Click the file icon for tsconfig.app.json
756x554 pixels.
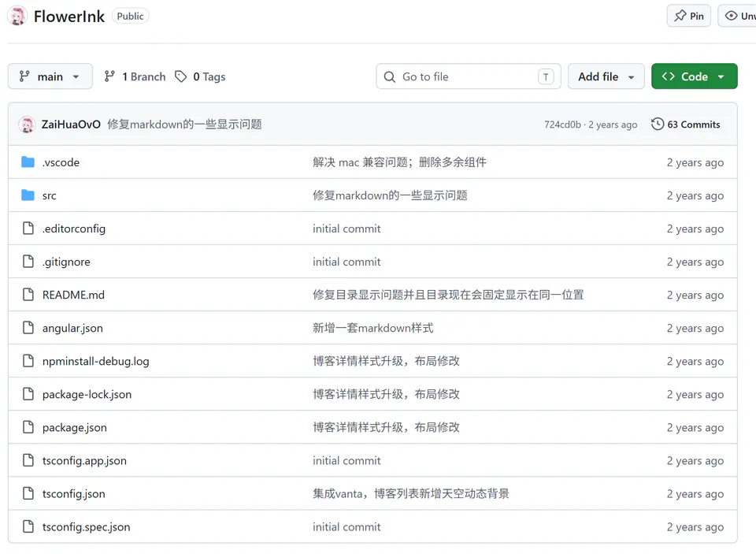point(28,460)
